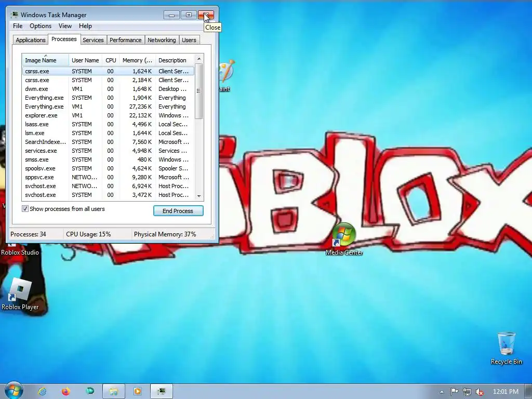Switch to the Applications tab
The height and width of the screenshot is (399, 532).
tap(31, 40)
